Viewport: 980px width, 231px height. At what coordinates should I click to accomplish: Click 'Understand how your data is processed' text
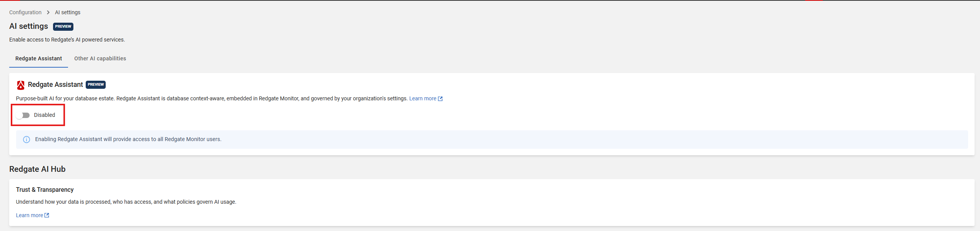126,202
